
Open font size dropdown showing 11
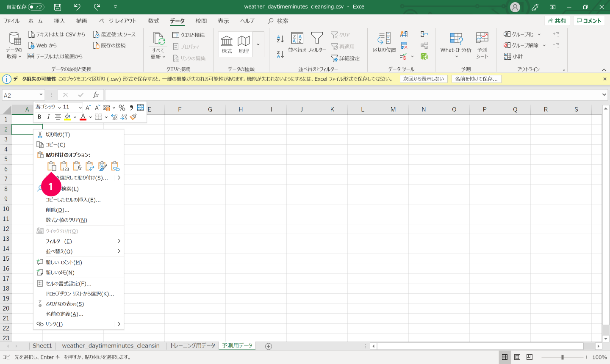(x=80, y=108)
